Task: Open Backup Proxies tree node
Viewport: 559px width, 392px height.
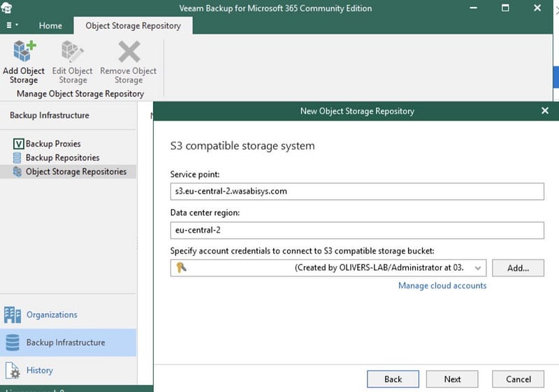Action: (x=53, y=144)
